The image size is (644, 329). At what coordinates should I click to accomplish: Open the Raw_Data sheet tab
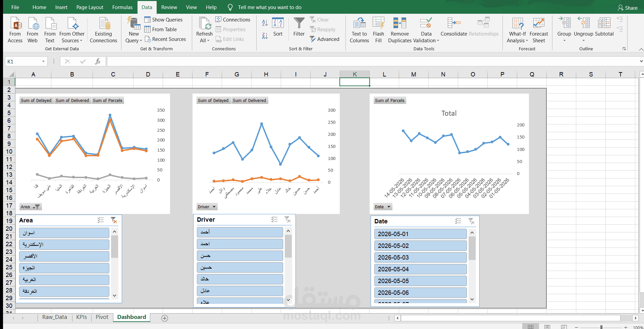point(54,317)
